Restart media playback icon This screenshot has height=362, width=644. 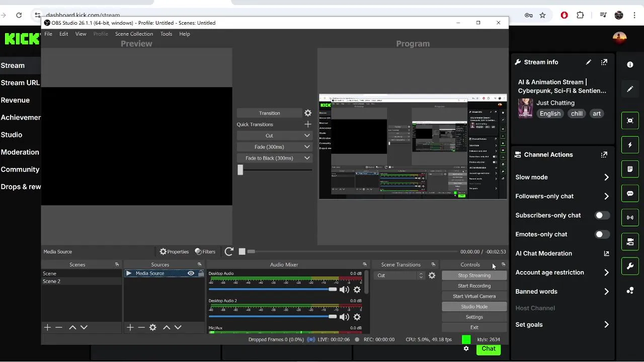pos(229,251)
